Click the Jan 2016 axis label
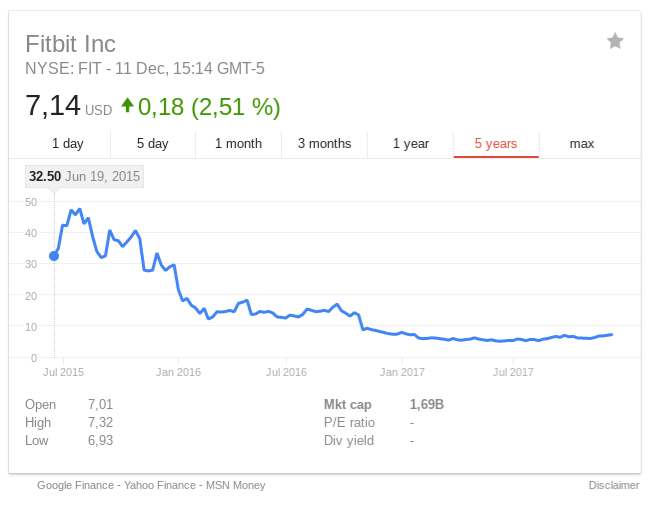 coord(177,372)
